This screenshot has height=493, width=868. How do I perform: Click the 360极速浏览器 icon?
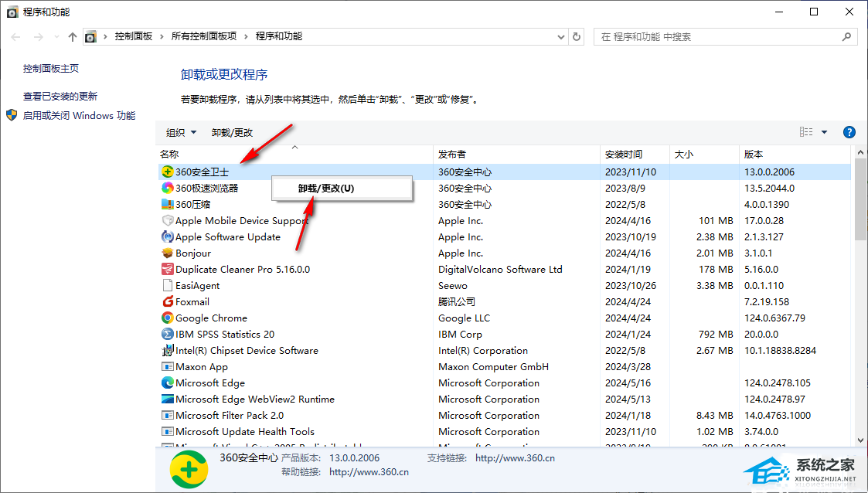(167, 188)
